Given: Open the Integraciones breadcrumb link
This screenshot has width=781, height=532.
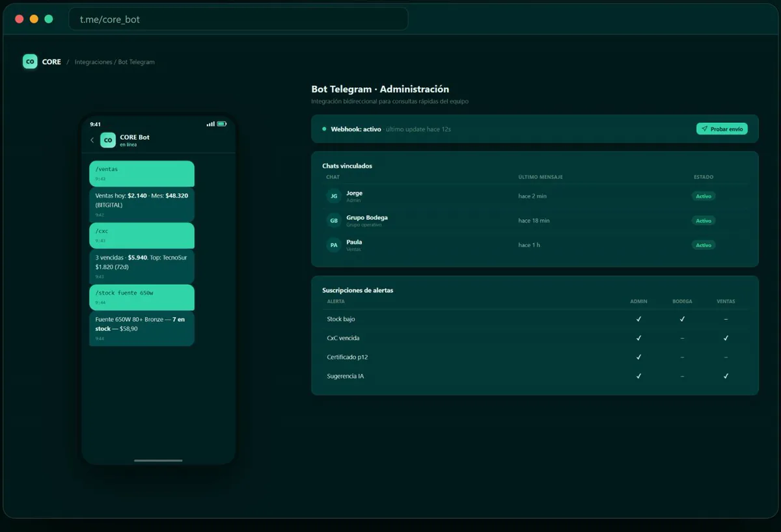Looking at the screenshot, I should click(x=93, y=62).
